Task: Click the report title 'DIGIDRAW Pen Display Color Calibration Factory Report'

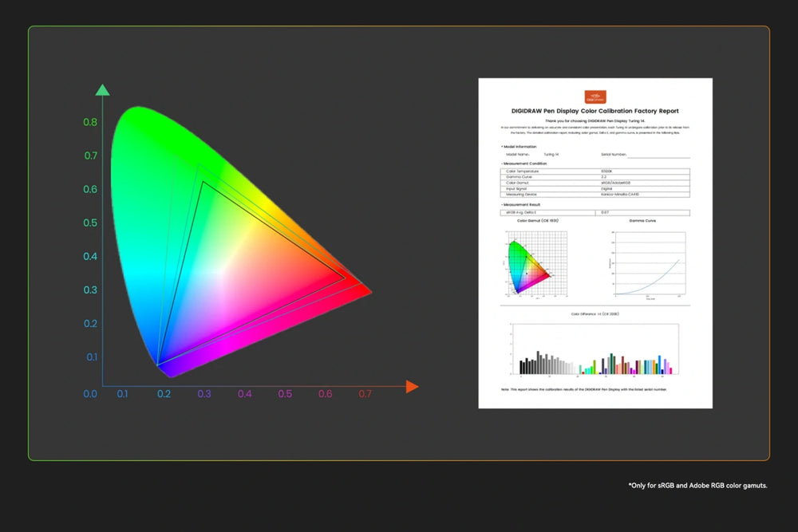Action: [595, 111]
